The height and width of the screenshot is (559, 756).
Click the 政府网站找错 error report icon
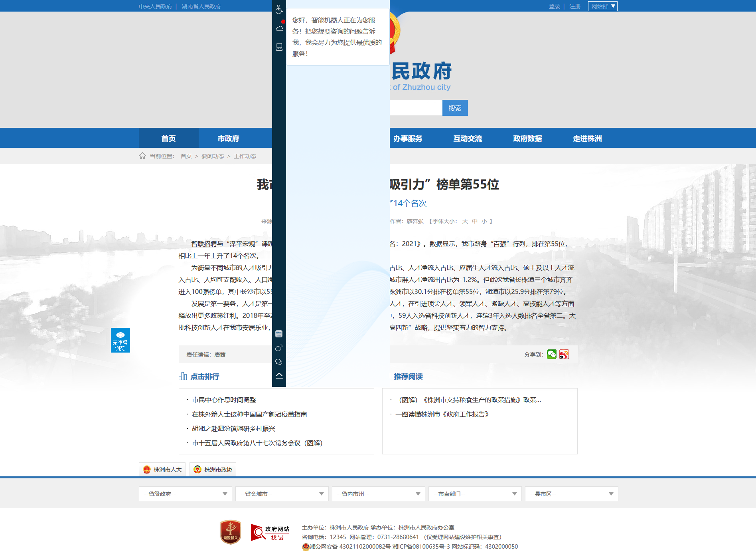click(x=270, y=533)
